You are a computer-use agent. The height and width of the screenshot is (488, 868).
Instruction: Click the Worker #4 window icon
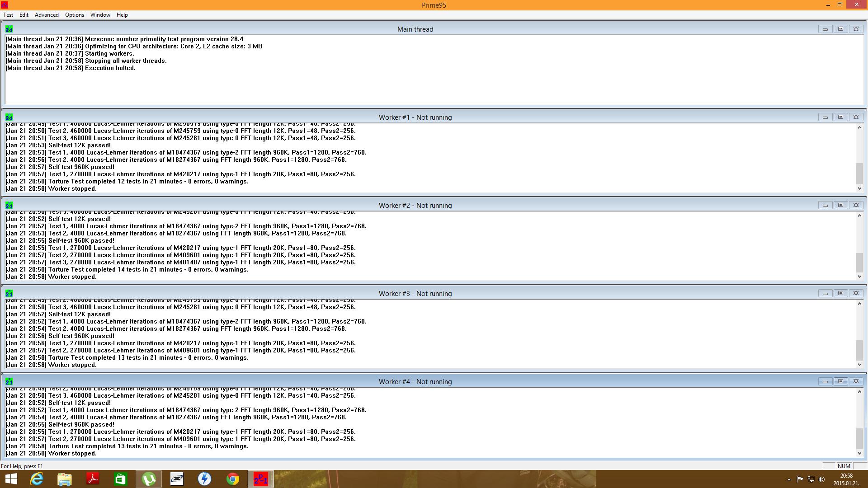pos(9,381)
